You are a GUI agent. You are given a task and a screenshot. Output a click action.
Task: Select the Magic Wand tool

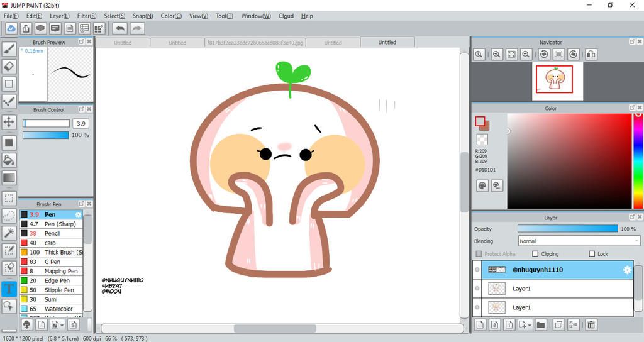pyautogui.click(x=9, y=233)
